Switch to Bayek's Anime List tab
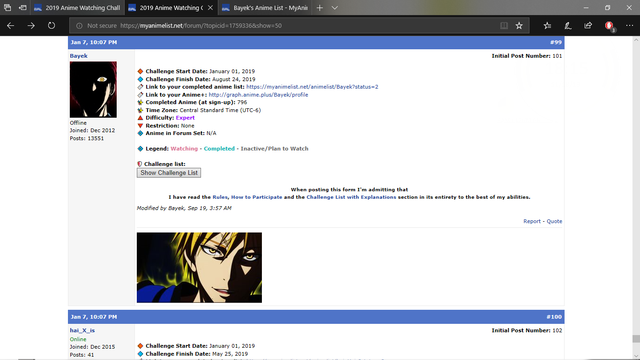Image resolution: width=640 pixels, height=360 pixels. pos(265,8)
